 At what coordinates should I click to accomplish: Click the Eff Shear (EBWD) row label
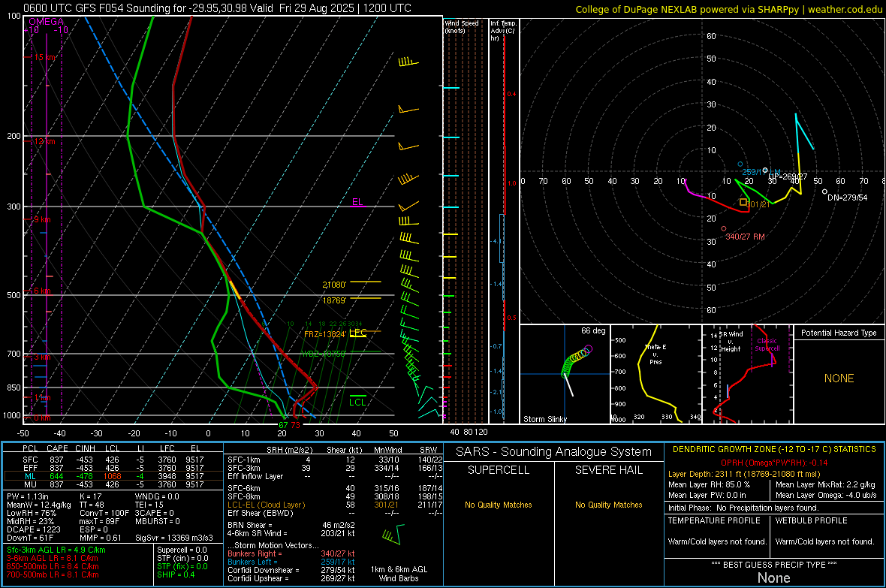tap(261, 513)
